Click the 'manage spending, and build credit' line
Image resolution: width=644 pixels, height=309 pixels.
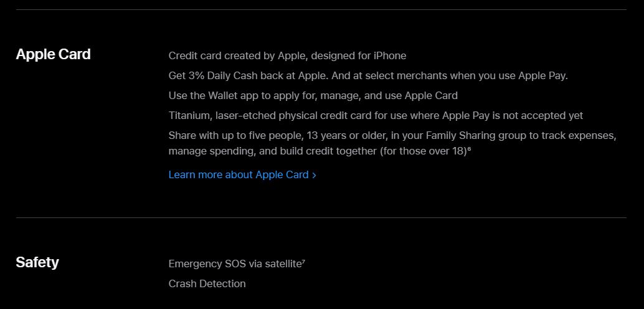point(320,151)
